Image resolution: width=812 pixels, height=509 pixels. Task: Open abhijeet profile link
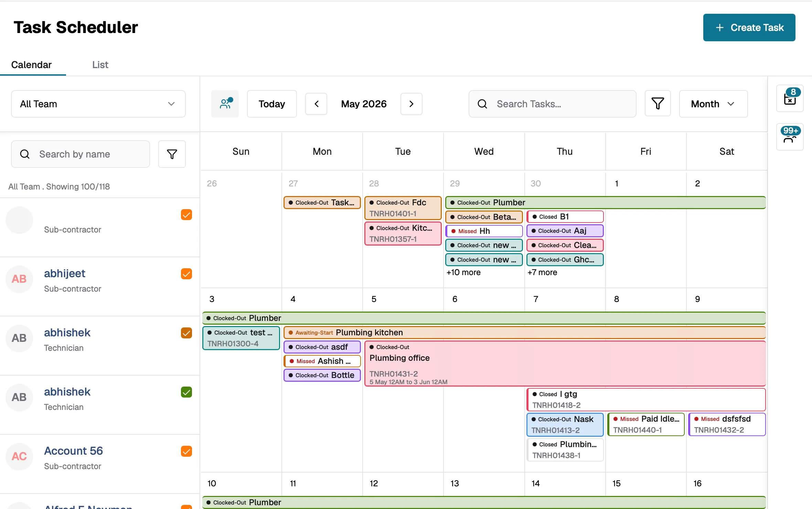65,273
